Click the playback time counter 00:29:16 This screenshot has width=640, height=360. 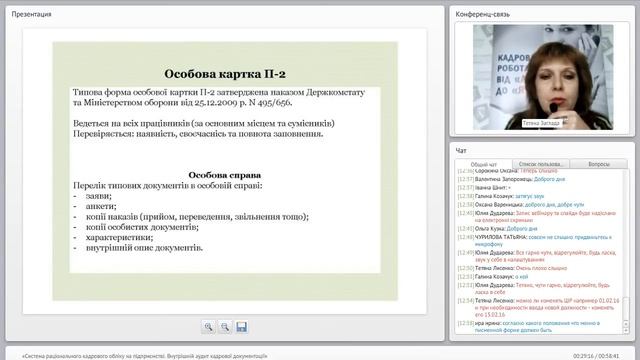click(x=583, y=356)
